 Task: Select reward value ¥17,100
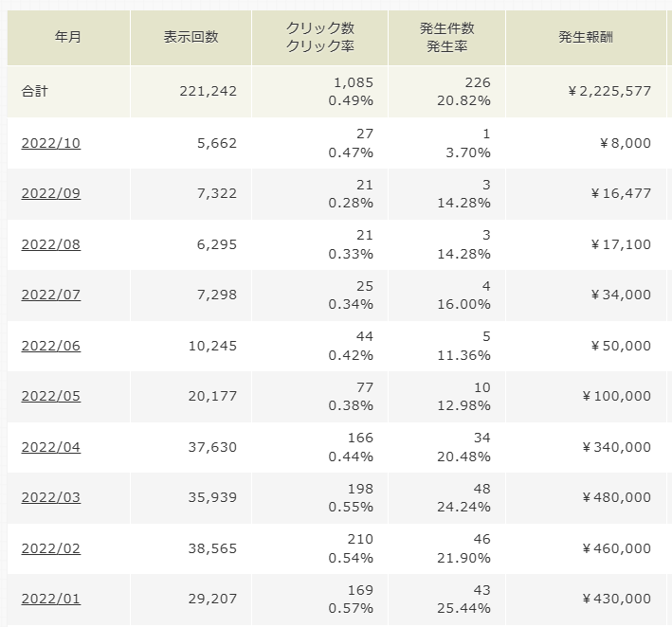621,244
